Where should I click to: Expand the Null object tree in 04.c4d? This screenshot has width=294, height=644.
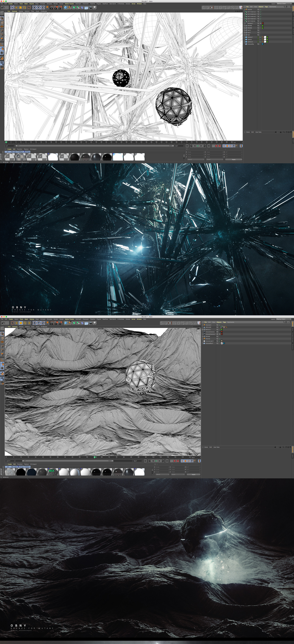244,35
